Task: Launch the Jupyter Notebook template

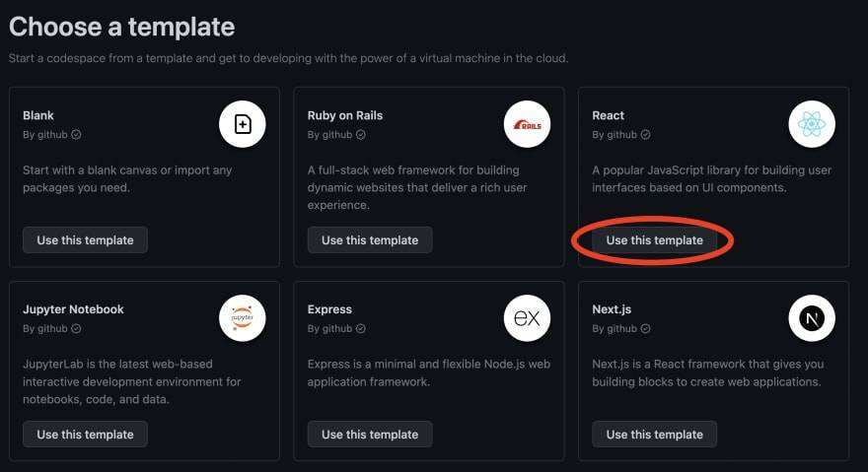Action: pyautogui.click(x=85, y=435)
